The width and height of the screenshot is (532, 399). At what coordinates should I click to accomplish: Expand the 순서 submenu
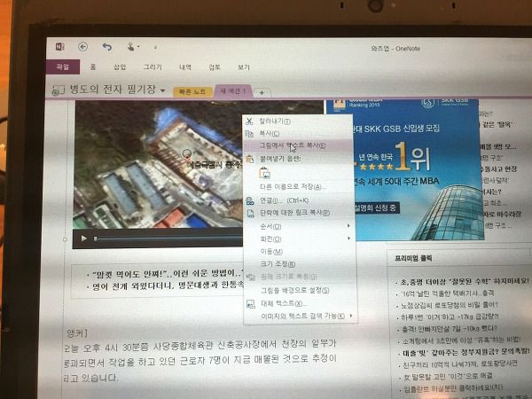(x=300, y=226)
